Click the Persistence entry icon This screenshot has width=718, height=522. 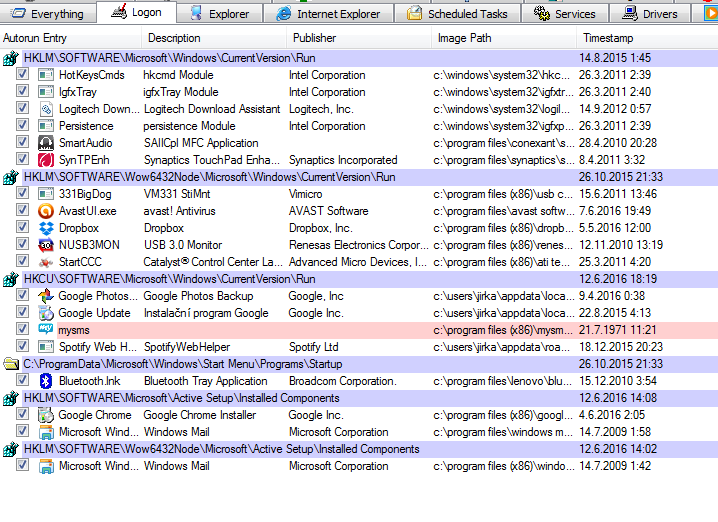coord(46,126)
